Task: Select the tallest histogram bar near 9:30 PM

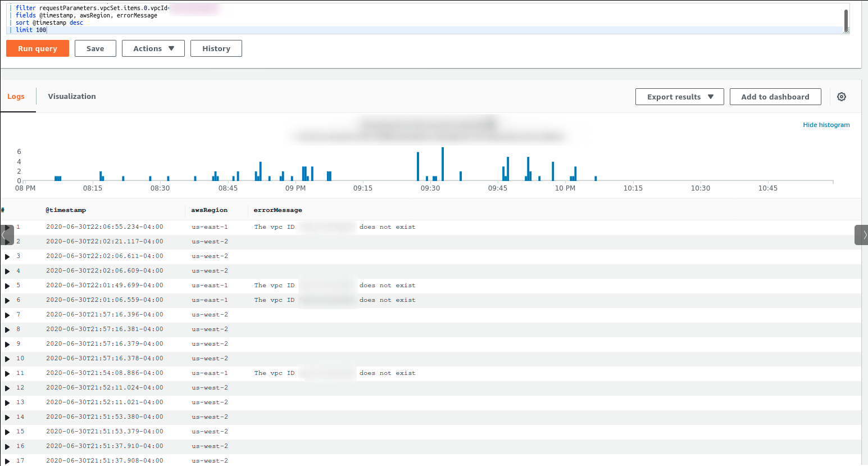Action: point(443,163)
